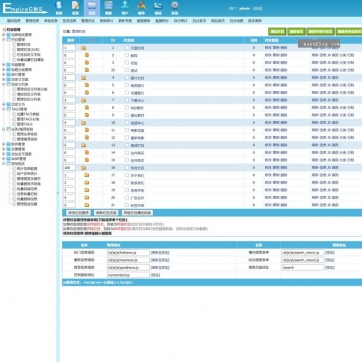Click the folder icon in row ID 9
This screenshot has width=362, height=362.
click(87, 115)
